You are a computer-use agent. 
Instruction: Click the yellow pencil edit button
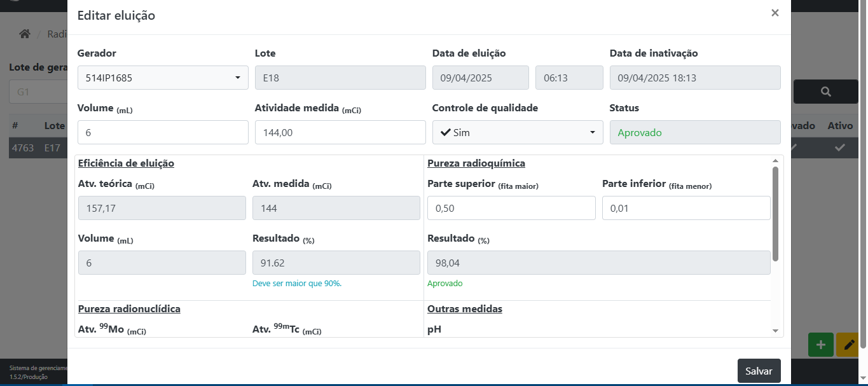pos(848,345)
